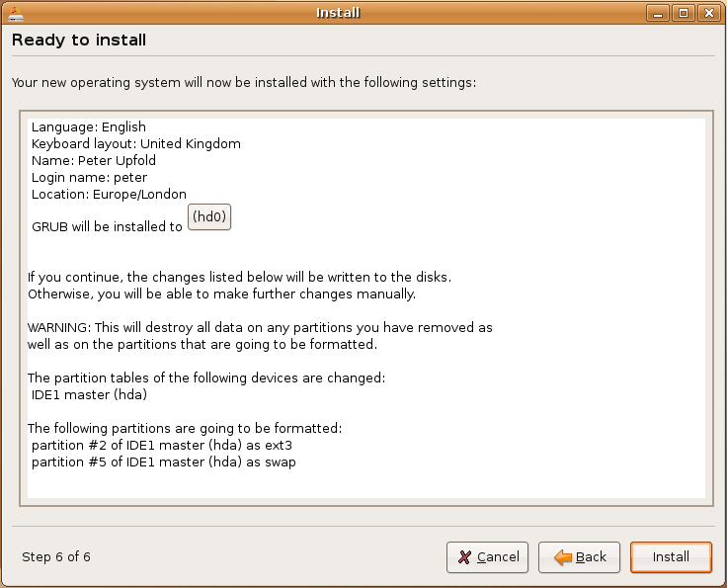The height and width of the screenshot is (588, 727).
Task: Click the Install button to begin installation
Action: [x=671, y=557]
